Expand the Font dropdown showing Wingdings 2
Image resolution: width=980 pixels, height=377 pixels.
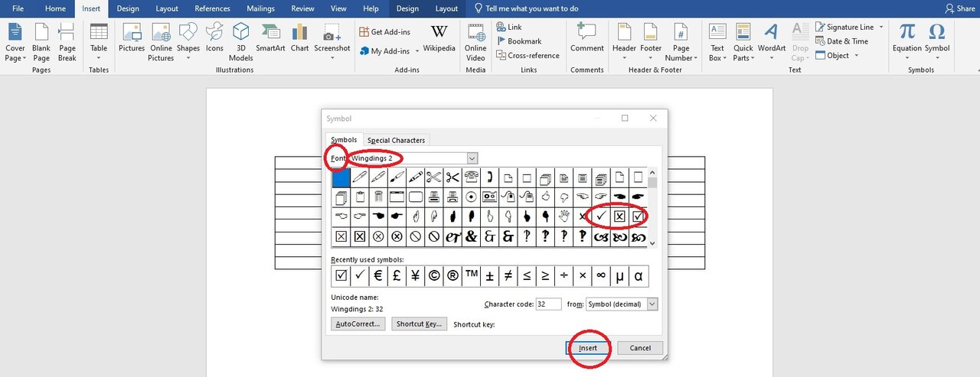tap(472, 158)
